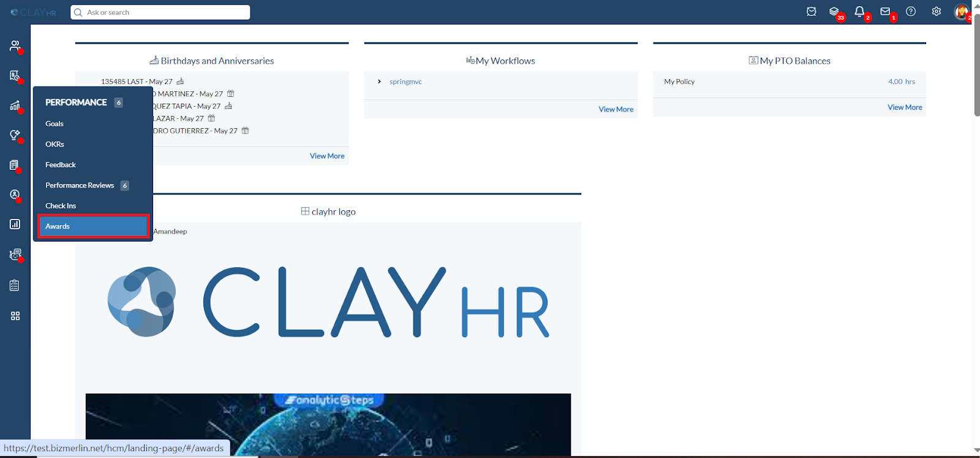980x458 pixels.
Task: Select Feedback in Performance menu
Action: pyautogui.click(x=61, y=165)
